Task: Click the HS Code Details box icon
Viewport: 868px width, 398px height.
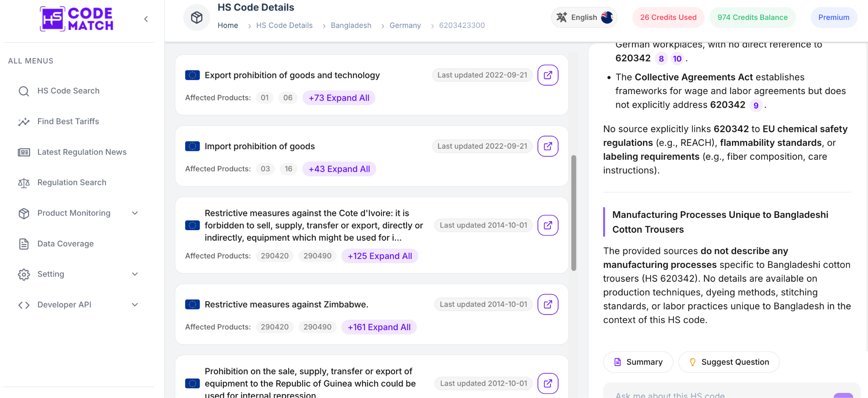Action: point(197,17)
